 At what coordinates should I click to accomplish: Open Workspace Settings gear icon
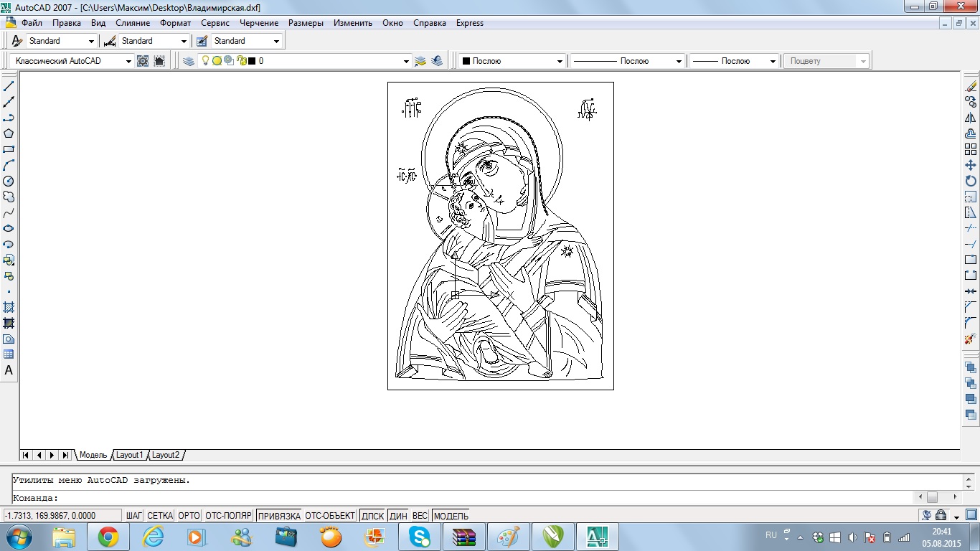click(x=143, y=61)
